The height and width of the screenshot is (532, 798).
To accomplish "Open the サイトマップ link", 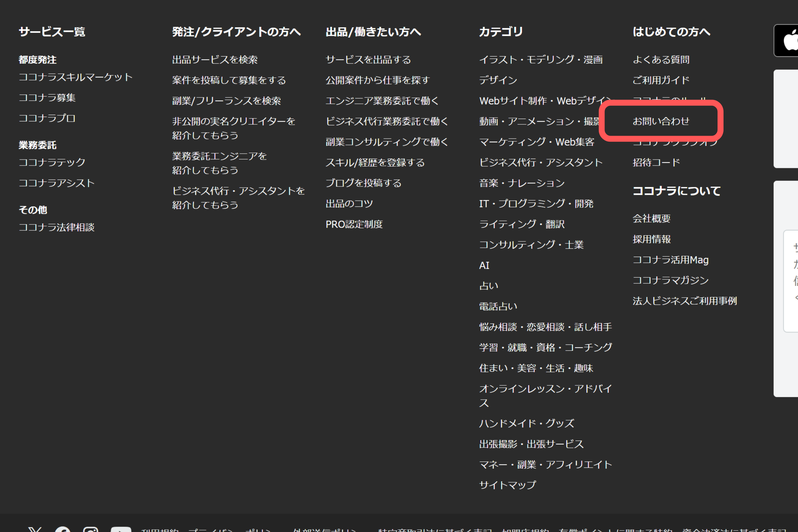I will tap(508, 485).
